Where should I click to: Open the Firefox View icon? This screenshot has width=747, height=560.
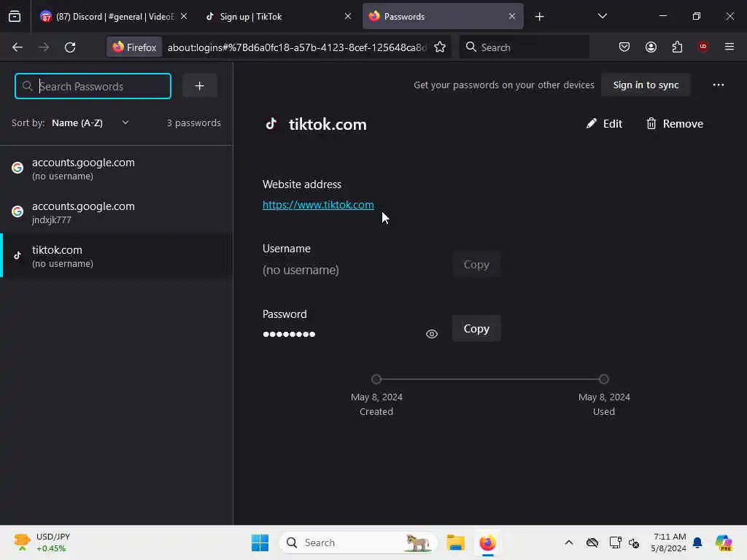pyautogui.click(x=15, y=16)
